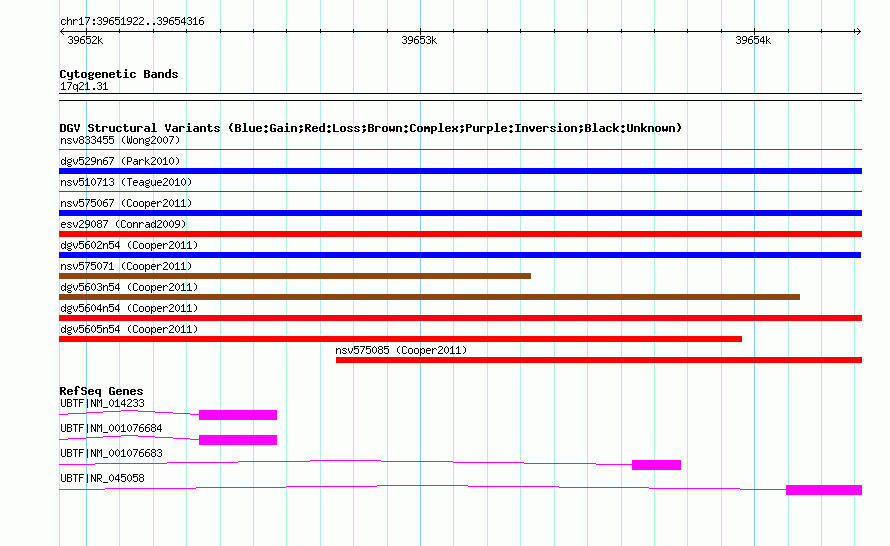Select the magenta exon of UBTF|NM_001076684
The width and height of the screenshot is (890, 546).
click(x=238, y=440)
